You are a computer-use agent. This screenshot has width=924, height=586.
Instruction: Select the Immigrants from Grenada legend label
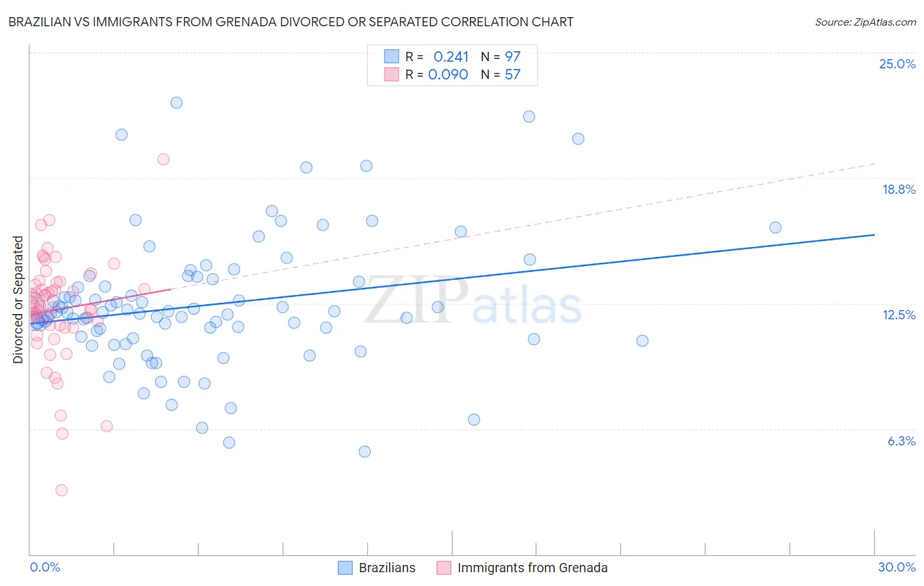tap(532, 568)
